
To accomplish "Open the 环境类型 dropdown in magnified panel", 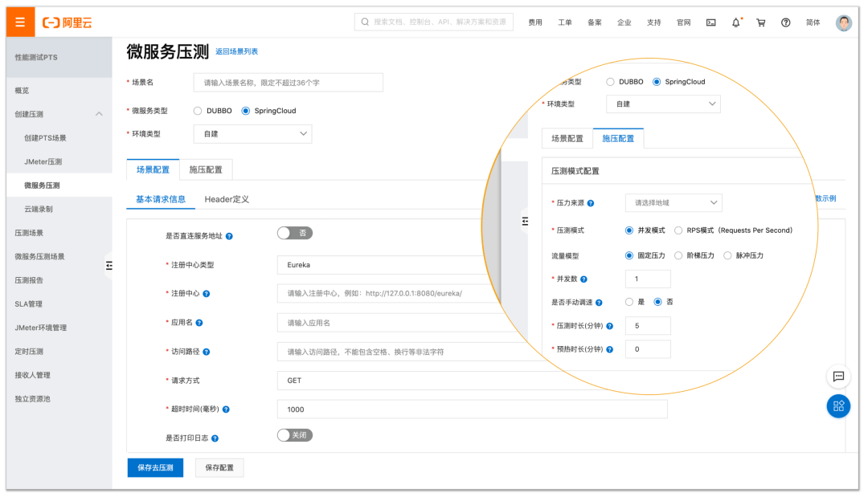I will pos(663,104).
